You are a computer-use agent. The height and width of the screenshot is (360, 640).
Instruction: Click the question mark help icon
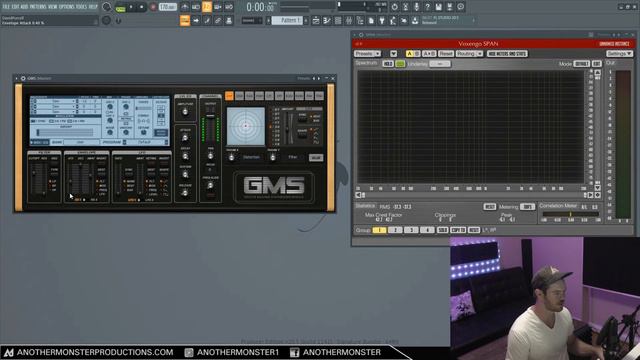(x=427, y=7)
